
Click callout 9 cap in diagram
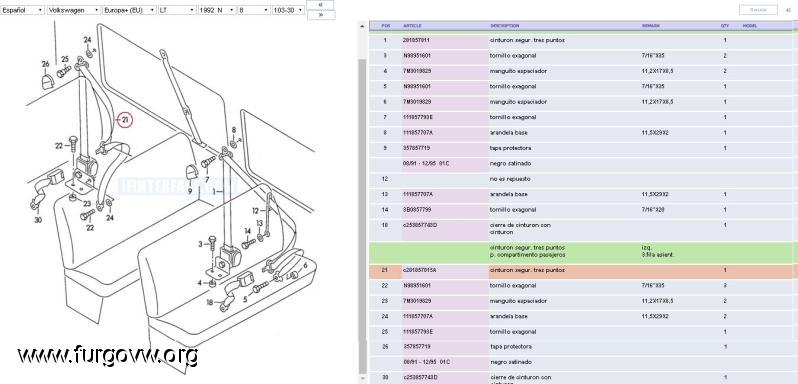tap(190, 191)
